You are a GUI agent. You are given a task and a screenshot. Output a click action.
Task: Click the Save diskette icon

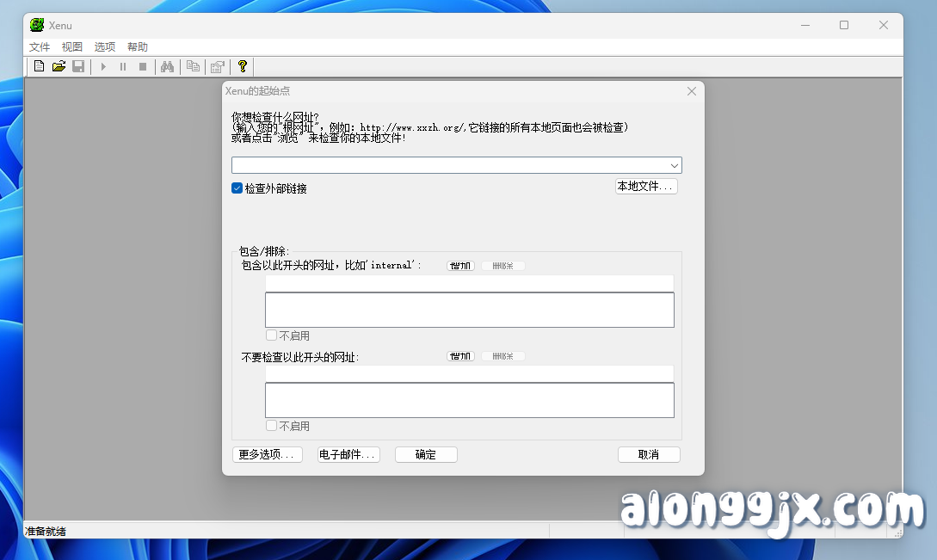[x=78, y=66]
